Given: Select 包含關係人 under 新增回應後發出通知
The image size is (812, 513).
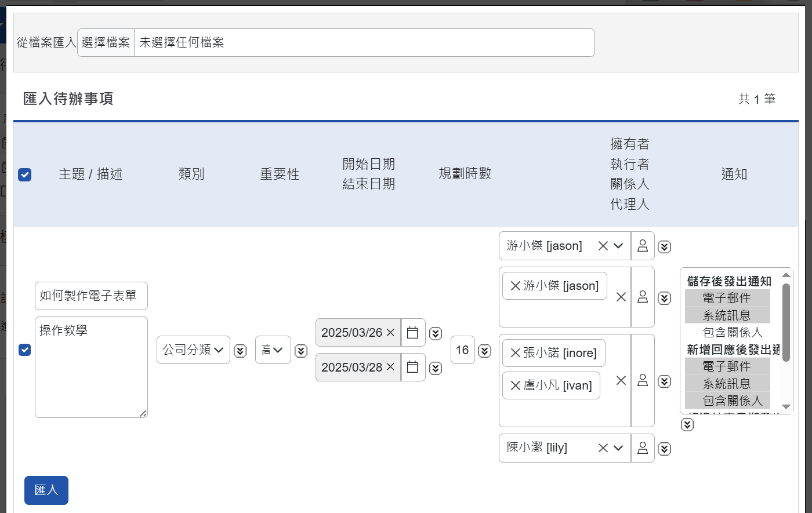Looking at the screenshot, I should (727, 401).
